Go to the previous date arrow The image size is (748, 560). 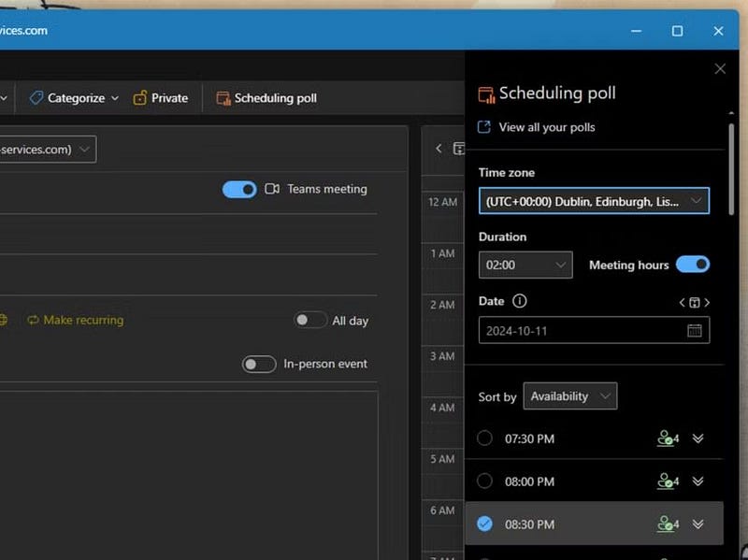(x=683, y=302)
